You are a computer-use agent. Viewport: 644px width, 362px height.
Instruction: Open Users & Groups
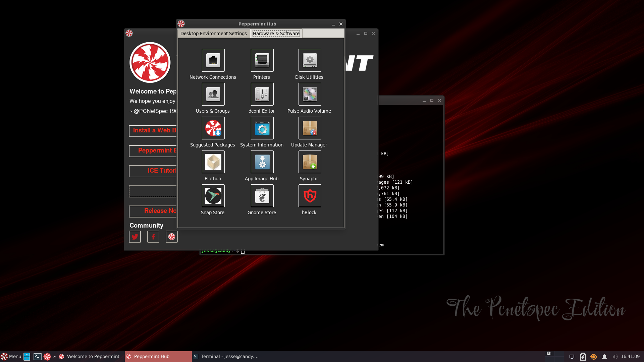pos(213,94)
